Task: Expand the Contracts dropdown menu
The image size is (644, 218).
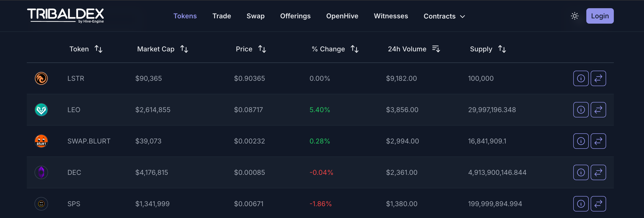Action: tap(444, 16)
